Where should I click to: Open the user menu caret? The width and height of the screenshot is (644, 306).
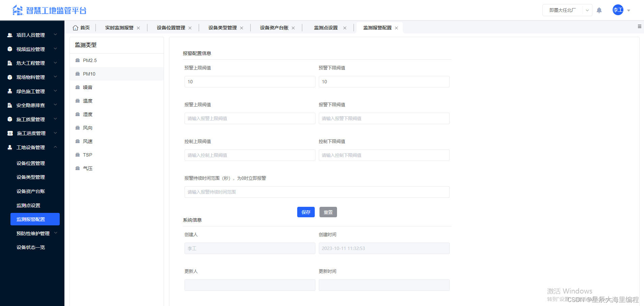tap(629, 10)
